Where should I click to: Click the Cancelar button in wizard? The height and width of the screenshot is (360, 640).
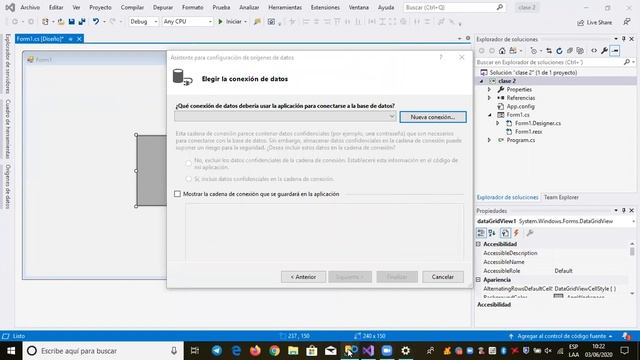tap(443, 277)
